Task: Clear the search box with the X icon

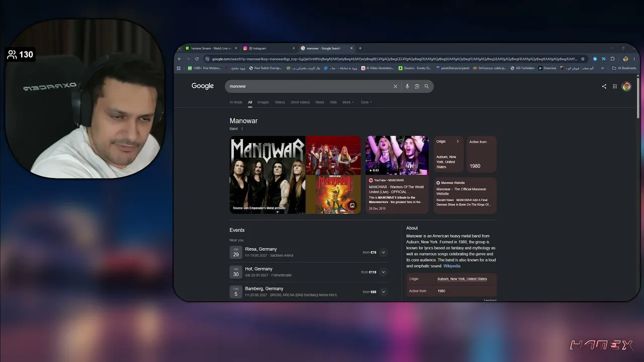Action: 395,86
